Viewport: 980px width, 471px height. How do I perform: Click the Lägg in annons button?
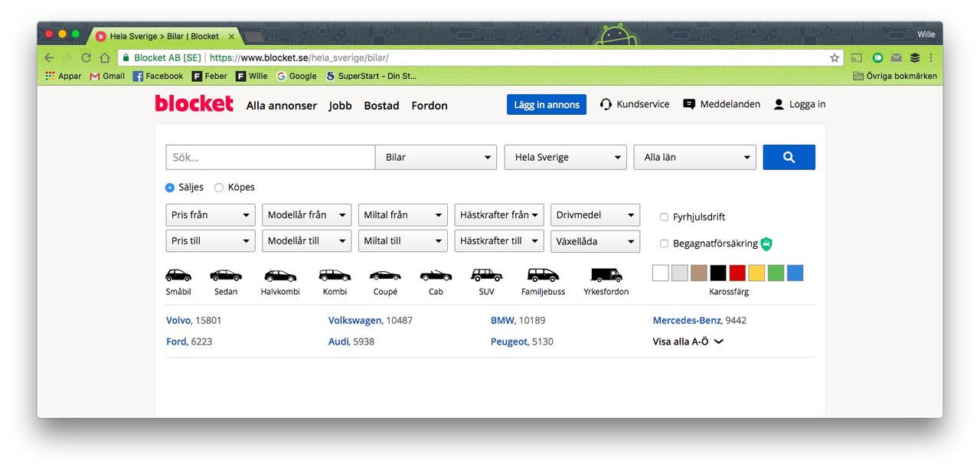(x=547, y=105)
